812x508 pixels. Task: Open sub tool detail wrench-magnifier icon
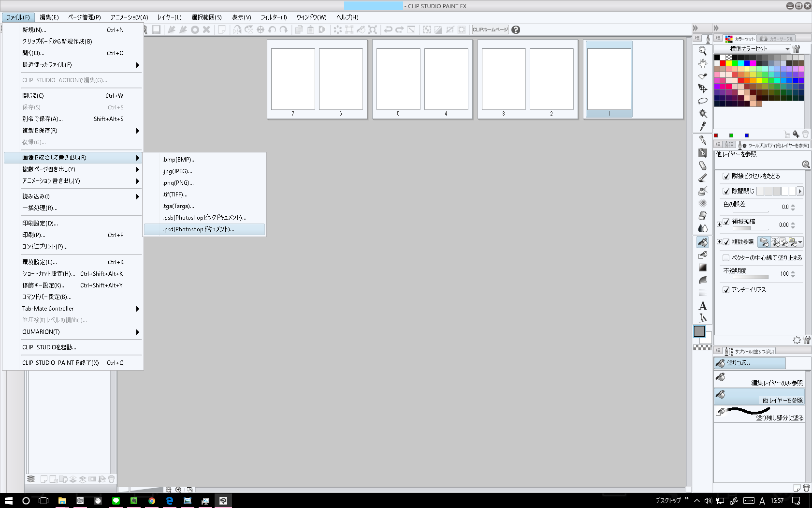click(x=806, y=164)
